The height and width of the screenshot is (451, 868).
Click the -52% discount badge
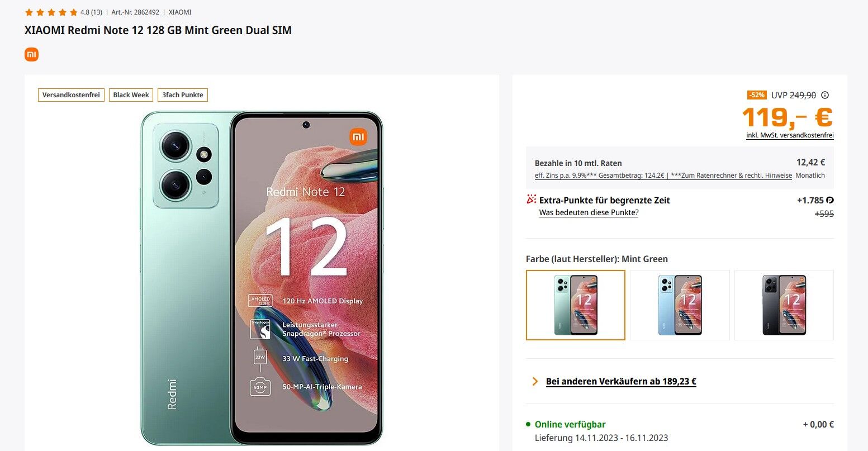coord(757,95)
